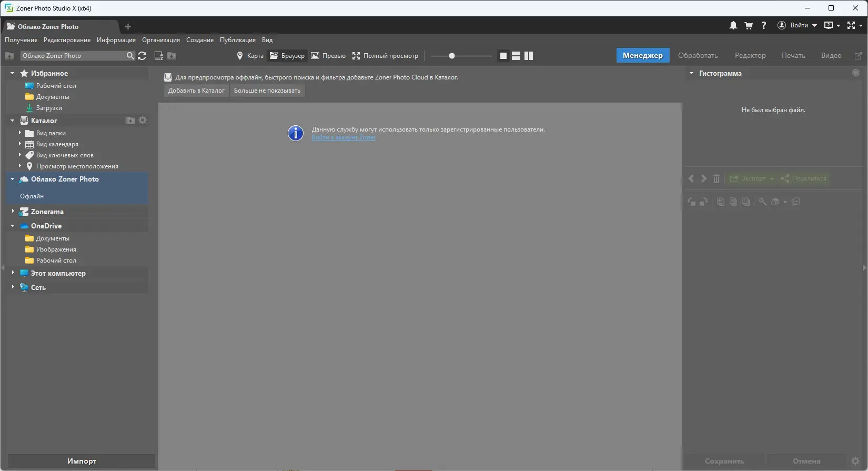This screenshot has height=471, width=868.
Task: Open Изображения under OneDrive
Action: [x=56, y=249]
